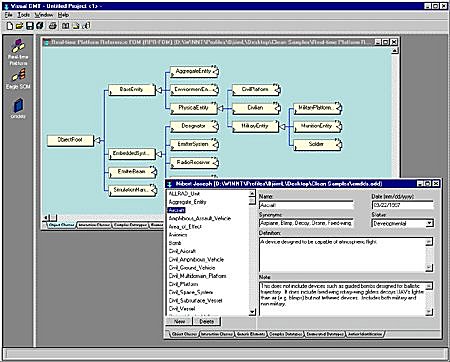Select the EmitterSystem node
The height and width of the screenshot is (362, 450).
click(x=193, y=144)
